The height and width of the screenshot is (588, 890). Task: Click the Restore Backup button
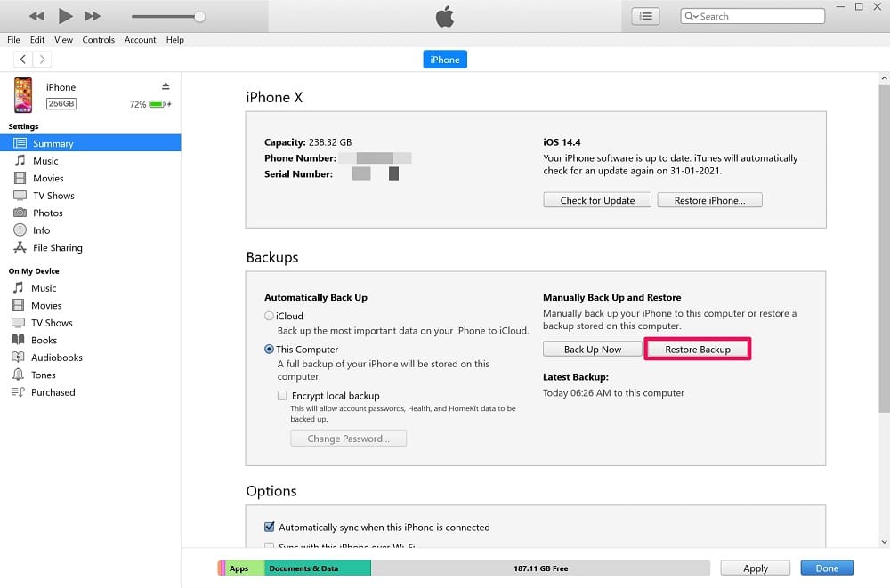tap(698, 349)
